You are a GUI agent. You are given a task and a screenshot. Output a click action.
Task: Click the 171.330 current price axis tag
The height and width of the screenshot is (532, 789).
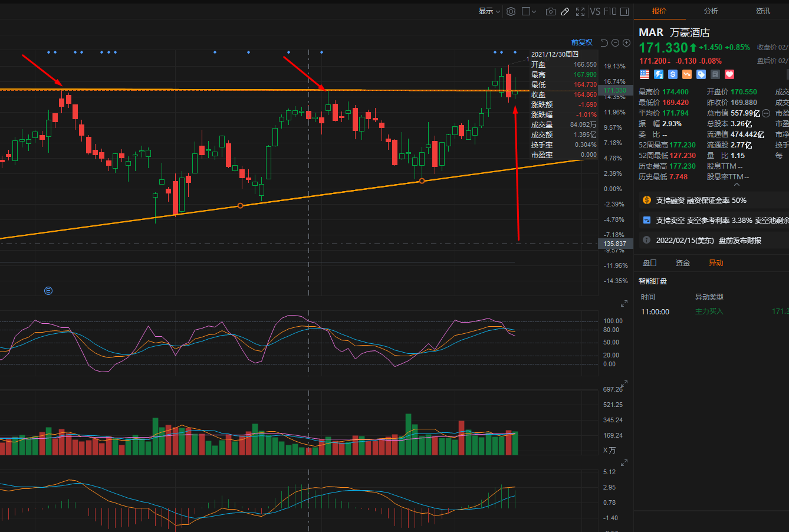coord(614,91)
